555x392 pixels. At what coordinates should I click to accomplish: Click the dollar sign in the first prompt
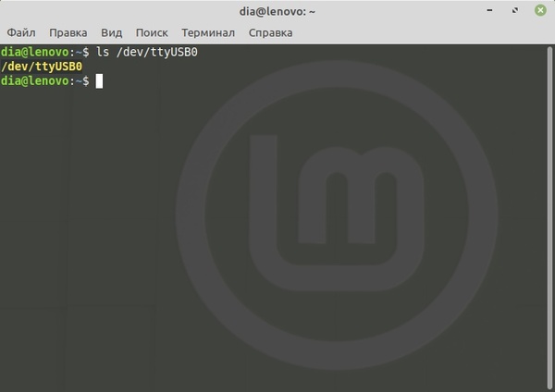click(87, 52)
